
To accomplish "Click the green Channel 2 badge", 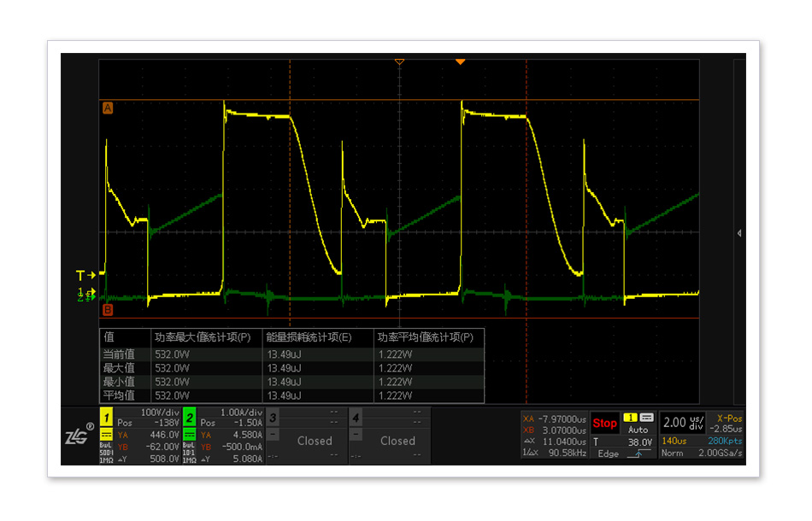I will pyautogui.click(x=189, y=417).
